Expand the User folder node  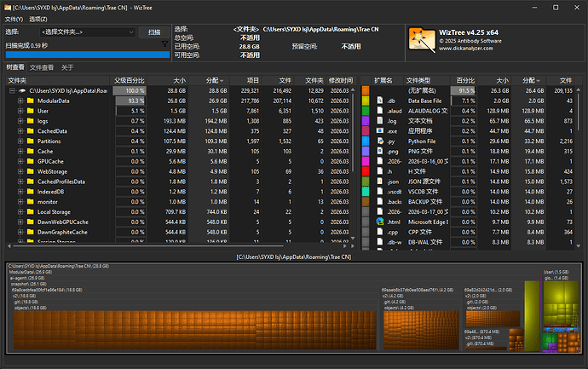(20, 111)
